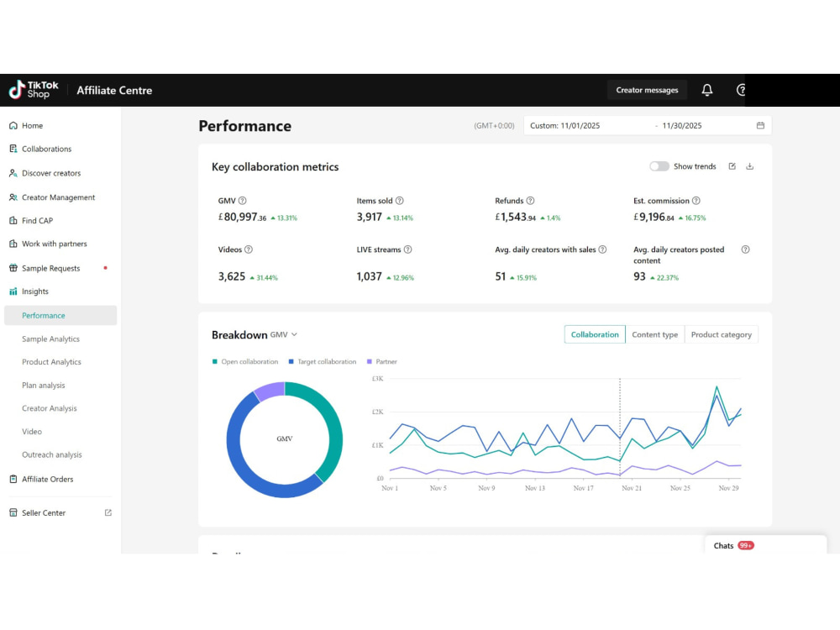Viewport: 840px width, 630px height.
Task: Click the end date 11/30/2025
Action: tap(682, 125)
